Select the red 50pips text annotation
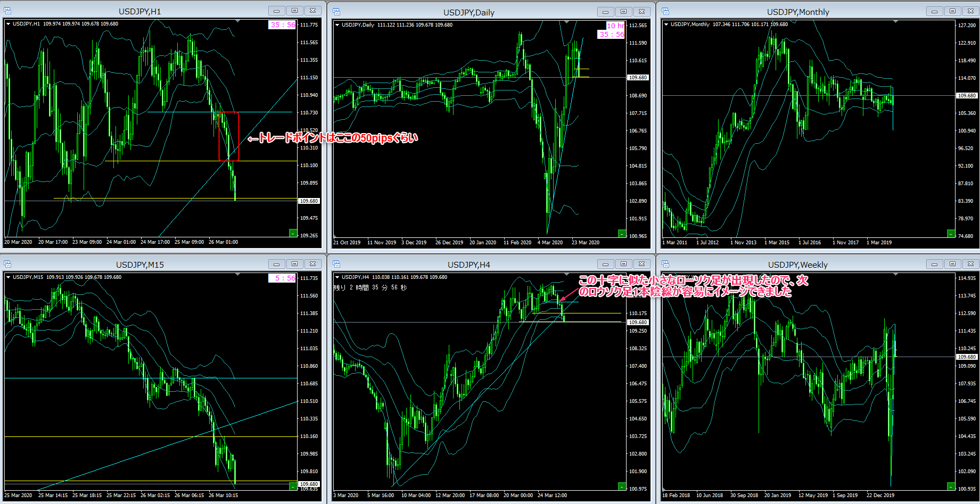The width and height of the screenshot is (980, 504). [x=333, y=138]
